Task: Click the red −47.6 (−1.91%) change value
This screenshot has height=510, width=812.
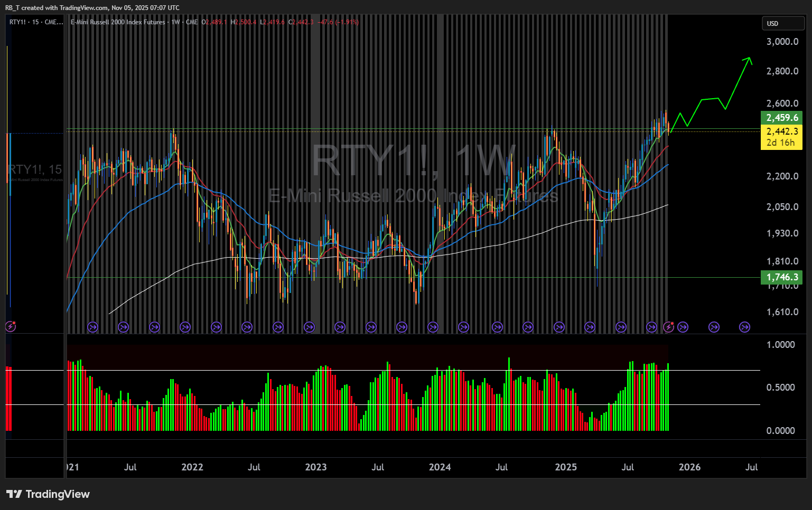Action: pyautogui.click(x=338, y=22)
